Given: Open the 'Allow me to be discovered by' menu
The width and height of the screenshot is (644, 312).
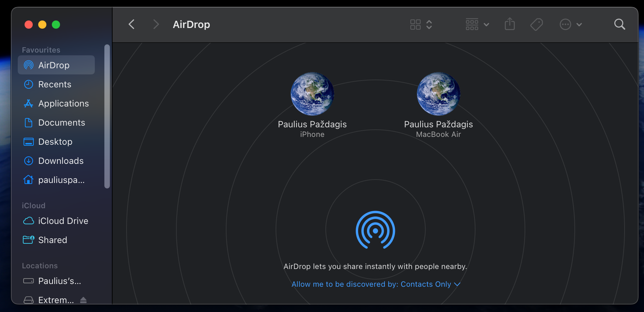Looking at the screenshot, I should [x=376, y=284].
